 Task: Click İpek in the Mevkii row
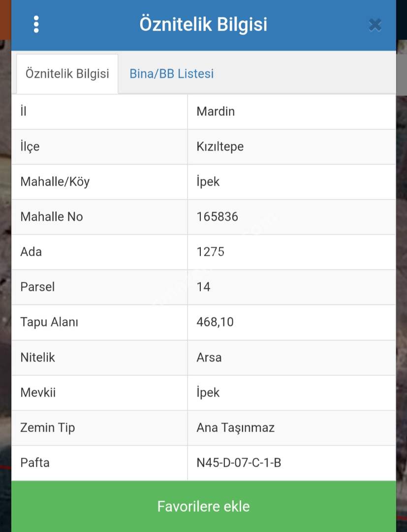(208, 393)
